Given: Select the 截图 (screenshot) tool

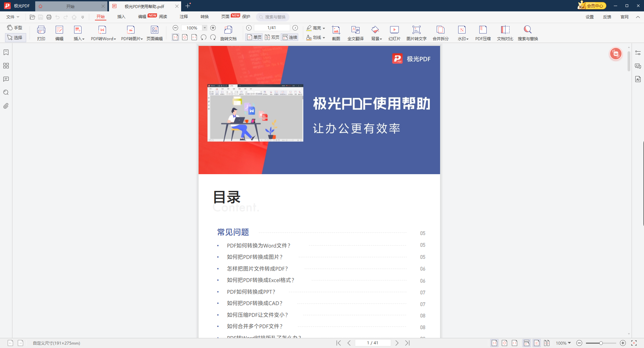Looking at the screenshot, I should [x=336, y=32].
